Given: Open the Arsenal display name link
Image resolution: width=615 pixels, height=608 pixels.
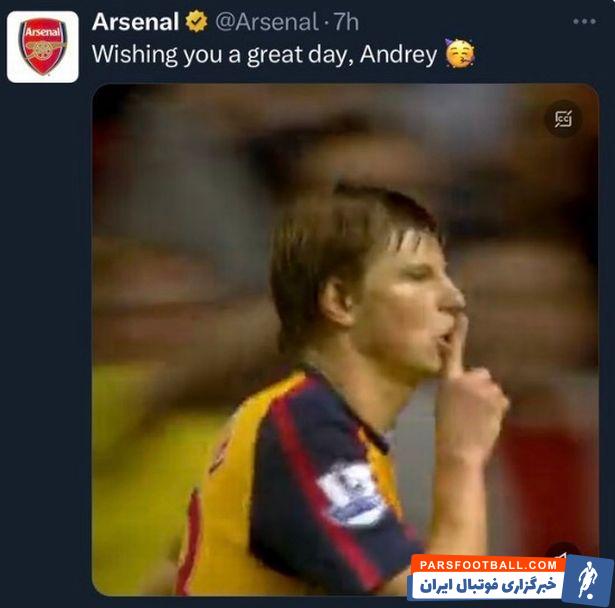Looking at the screenshot, I should (x=135, y=21).
